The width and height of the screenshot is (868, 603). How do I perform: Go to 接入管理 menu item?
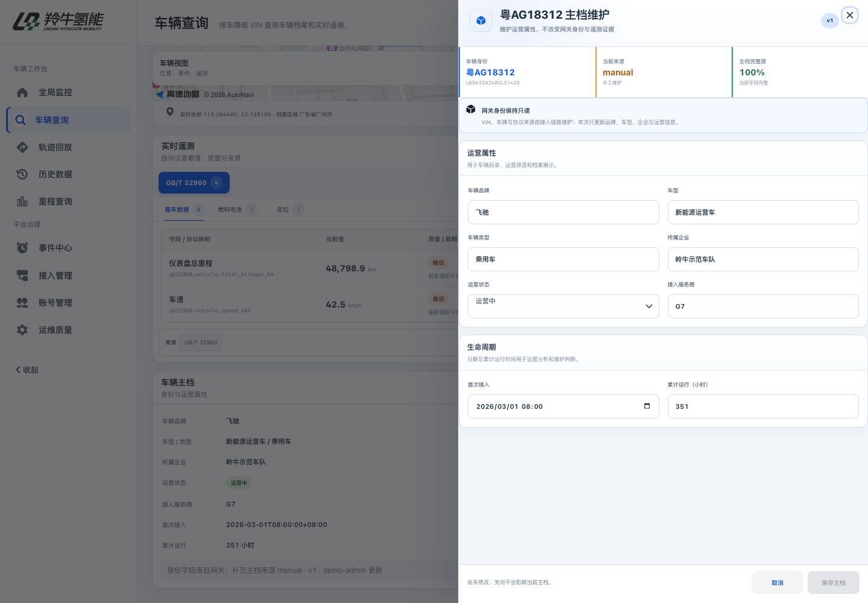[x=68, y=276]
